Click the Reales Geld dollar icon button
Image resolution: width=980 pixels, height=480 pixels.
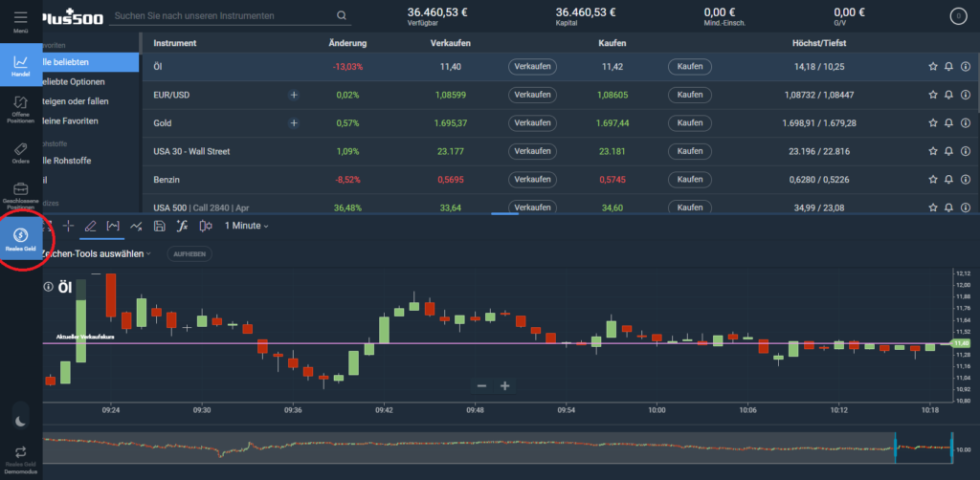[x=21, y=239]
